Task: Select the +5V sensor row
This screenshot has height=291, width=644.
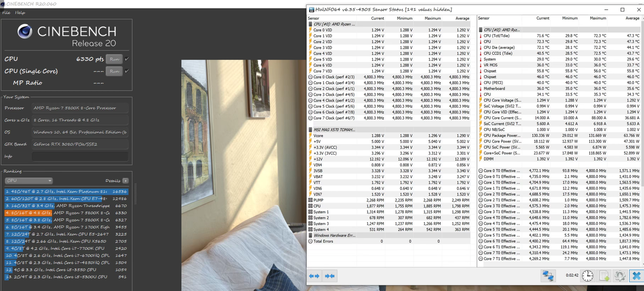Action: pyautogui.click(x=389, y=141)
